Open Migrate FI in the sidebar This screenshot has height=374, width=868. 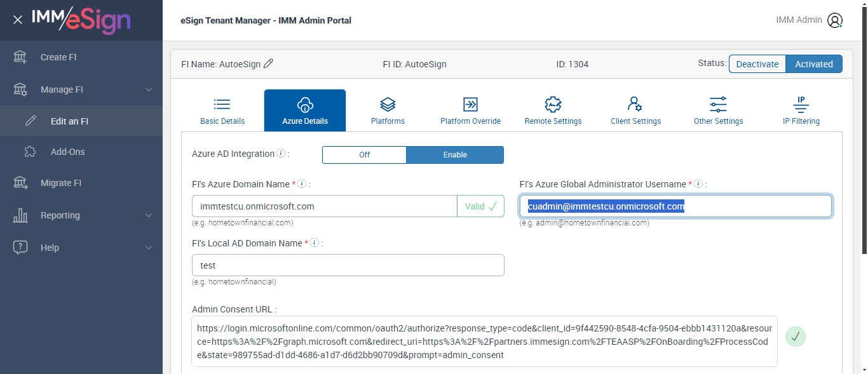tap(81, 183)
